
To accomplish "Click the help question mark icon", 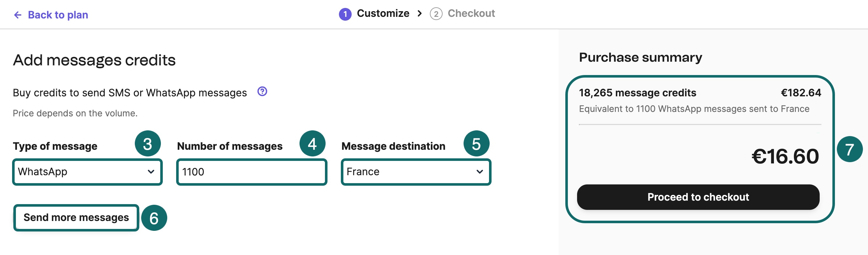I will click(x=262, y=91).
